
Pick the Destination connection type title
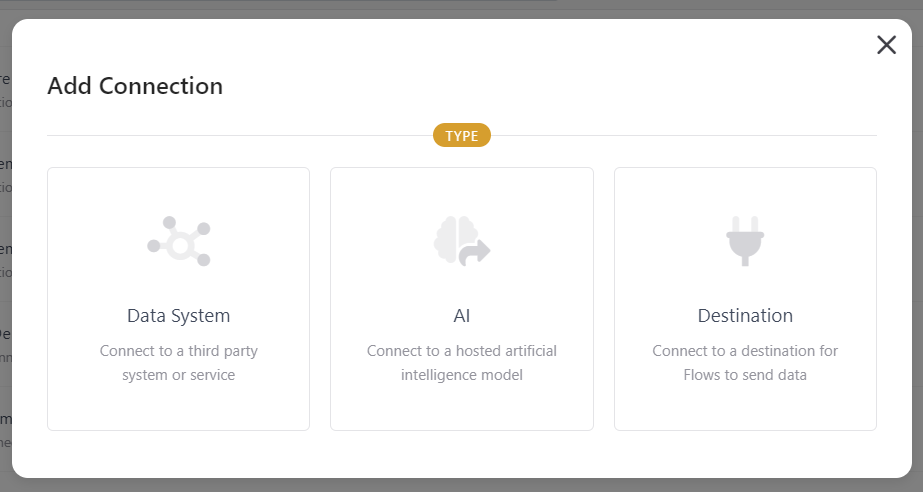coord(745,316)
